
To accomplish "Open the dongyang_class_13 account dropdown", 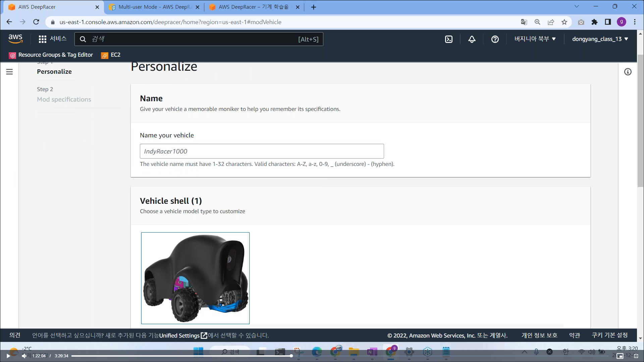I will (600, 39).
